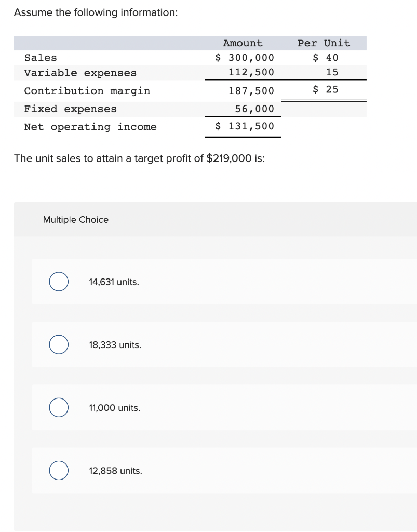Click the $25 per-unit contribution margin
This screenshot has height=532, width=417.
pos(326,90)
